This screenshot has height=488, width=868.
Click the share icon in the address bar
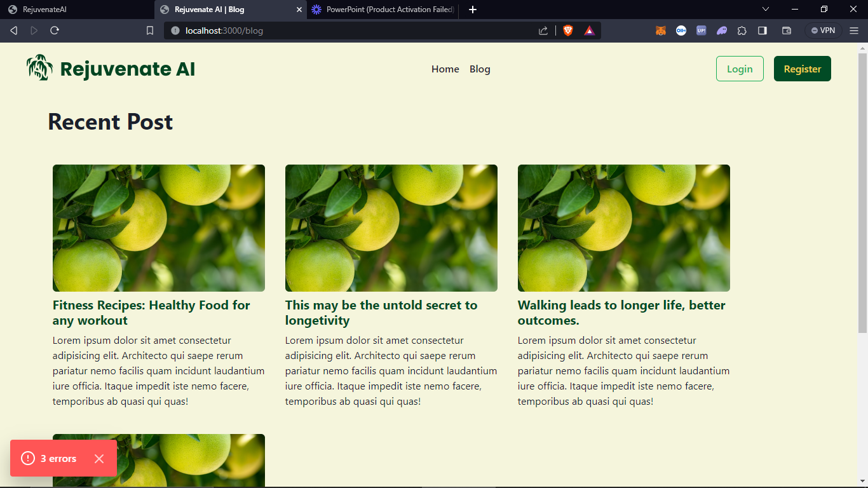pos(543,30)
